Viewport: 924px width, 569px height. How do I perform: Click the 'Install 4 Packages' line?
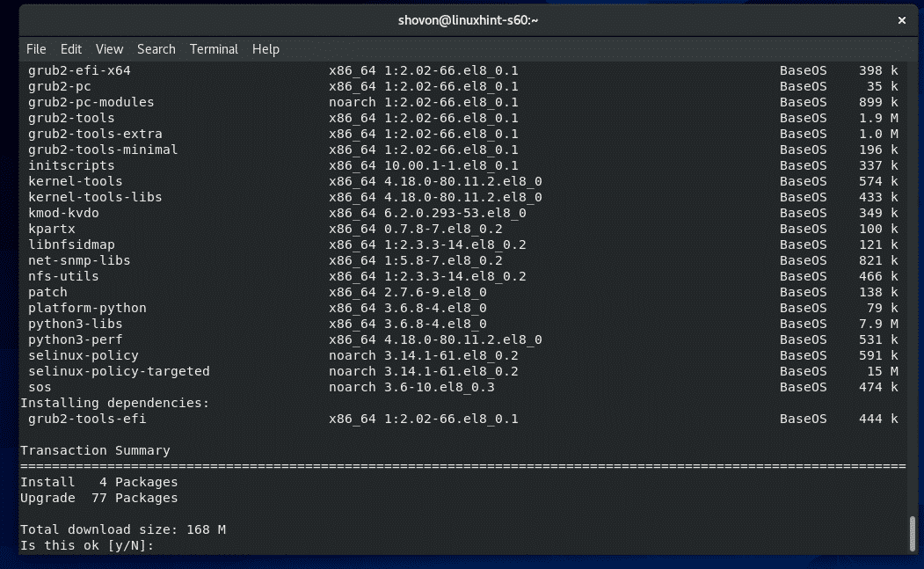[x=98, y=482]
